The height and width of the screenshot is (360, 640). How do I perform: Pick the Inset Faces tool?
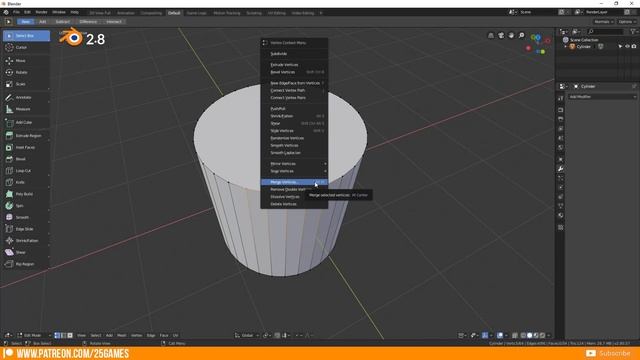tap(27, 147)
